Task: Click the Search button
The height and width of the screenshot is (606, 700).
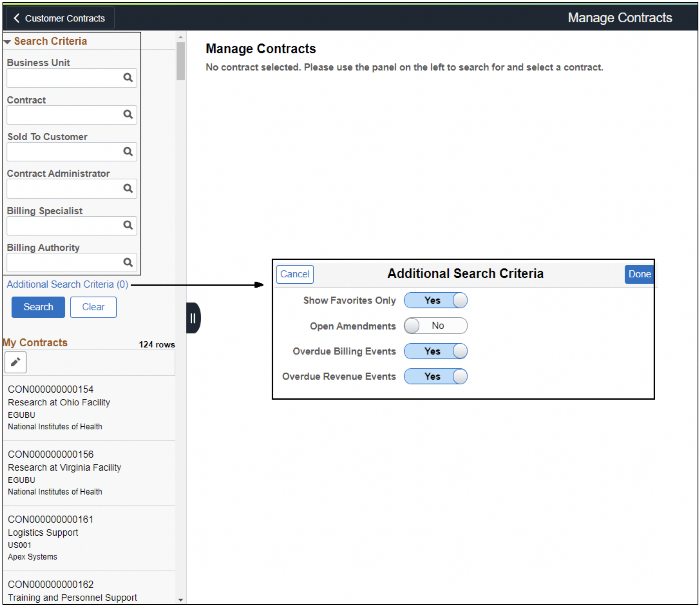Action: [38, 307]
